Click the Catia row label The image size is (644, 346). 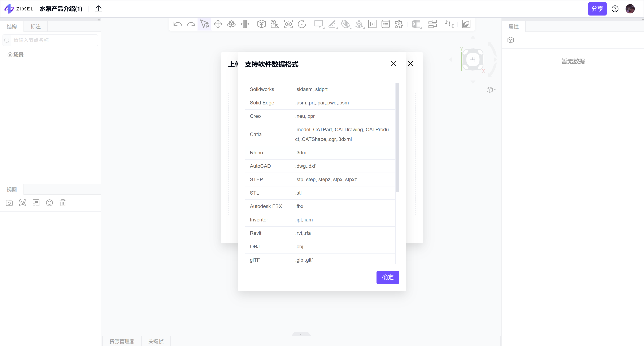[256, 134]
